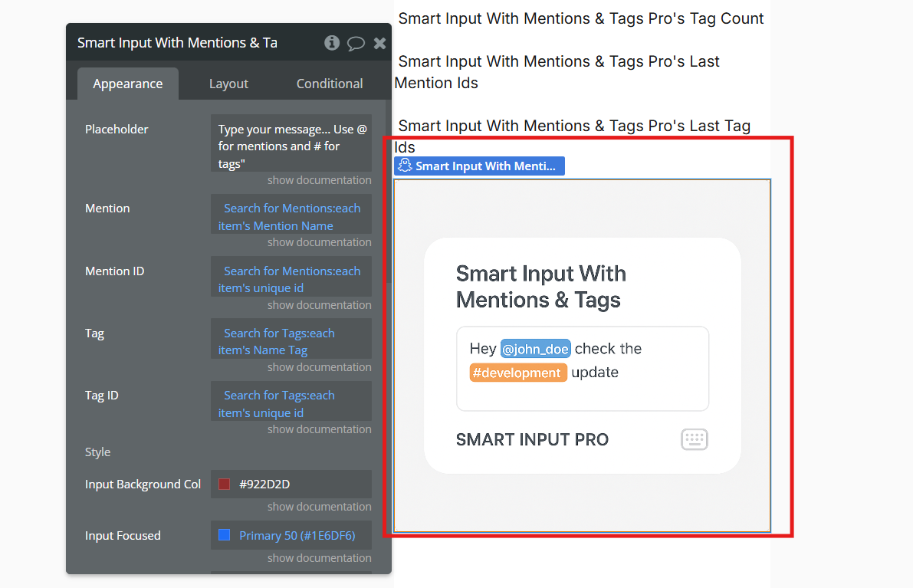Open the comment bubble icon
The image size is (913, 588).
point(356,43)
